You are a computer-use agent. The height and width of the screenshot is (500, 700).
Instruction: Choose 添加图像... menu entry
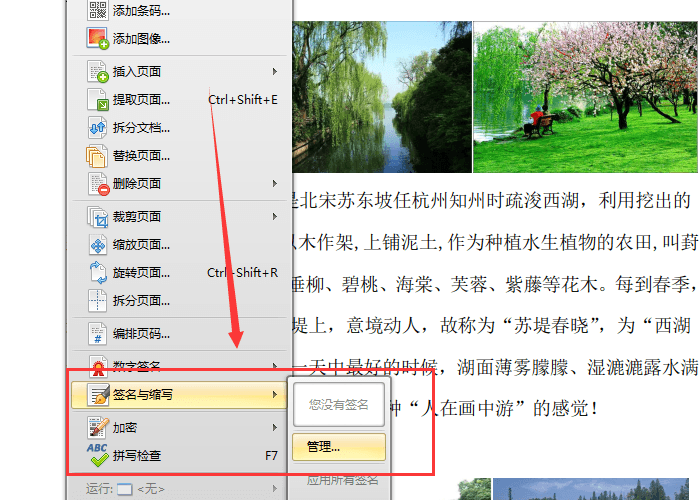[179, 38]
